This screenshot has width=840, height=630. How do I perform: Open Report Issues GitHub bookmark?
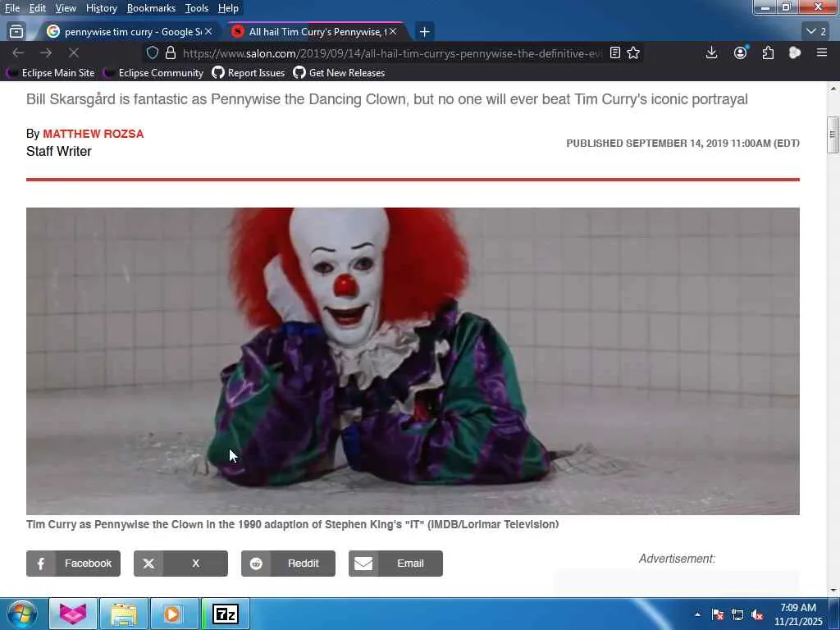tap(249, 73)
